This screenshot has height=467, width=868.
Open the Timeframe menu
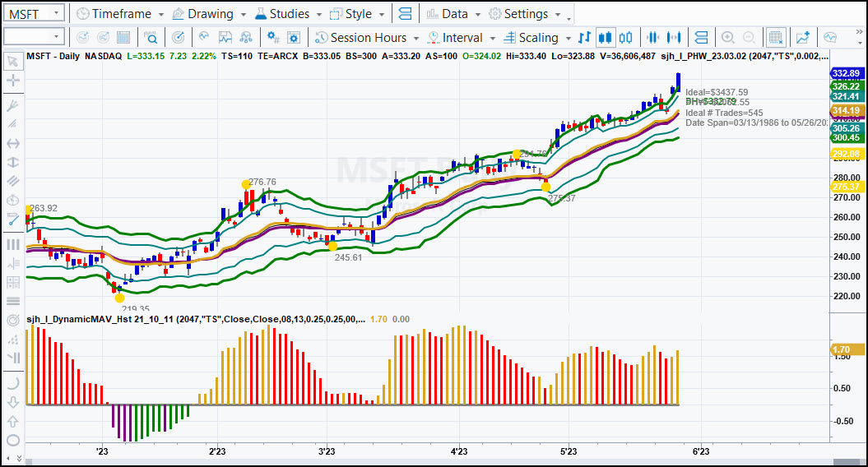pos(114,14)
